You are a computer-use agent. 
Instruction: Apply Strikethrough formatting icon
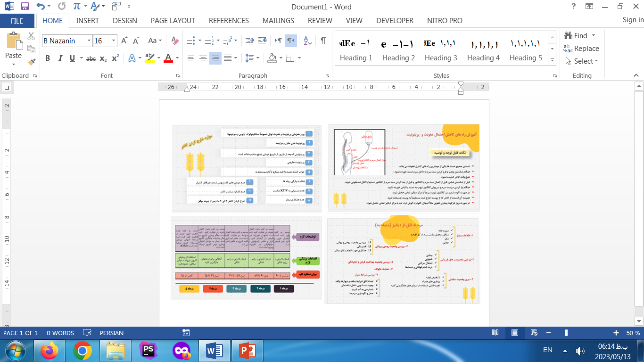coord(91,58)
